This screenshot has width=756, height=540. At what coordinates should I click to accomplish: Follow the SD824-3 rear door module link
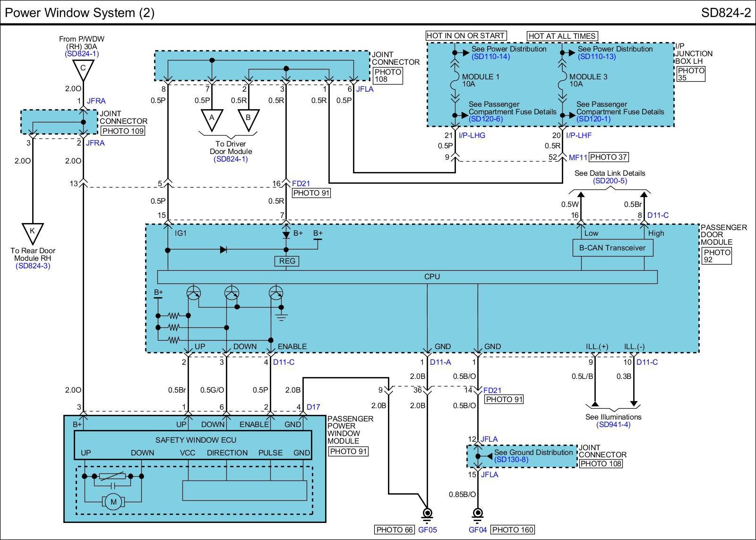click(x=33, y=266)
